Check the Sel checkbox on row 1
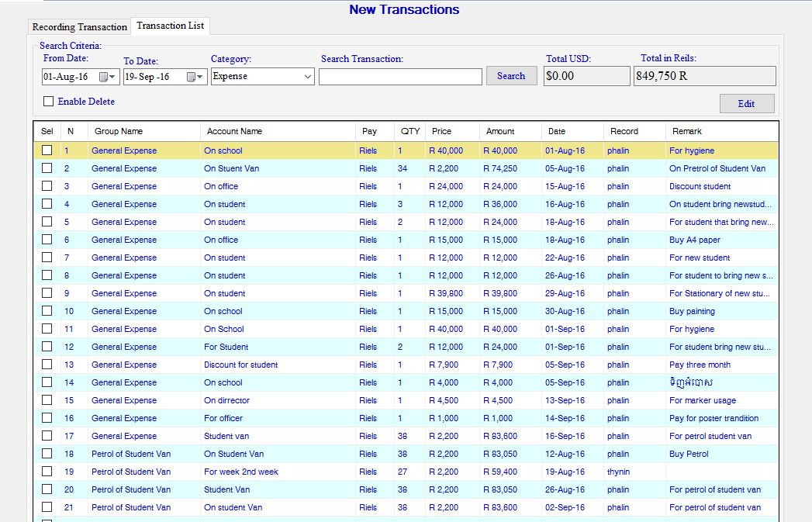This screenshot has height=522, width=812. (46, 150)
